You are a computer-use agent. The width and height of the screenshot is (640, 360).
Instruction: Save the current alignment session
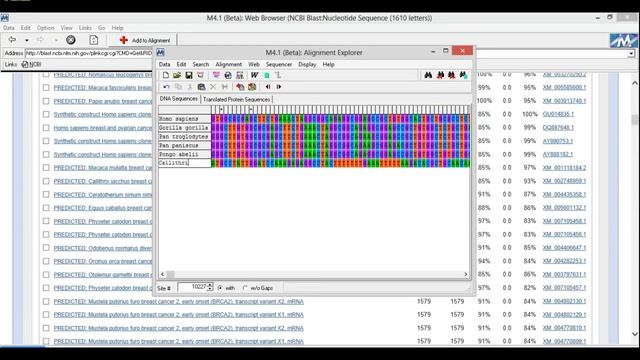[x=189, y=75]
